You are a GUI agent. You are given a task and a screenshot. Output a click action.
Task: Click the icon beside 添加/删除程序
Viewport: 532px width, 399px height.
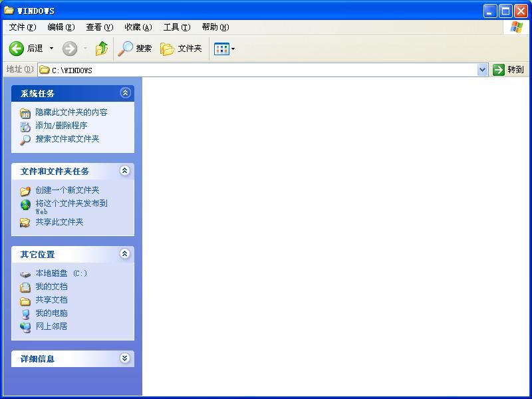point(25,126)
